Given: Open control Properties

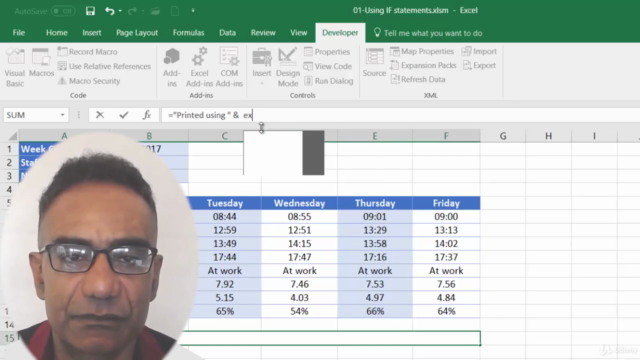Looking at the screenshot, I should coord(327,52).
